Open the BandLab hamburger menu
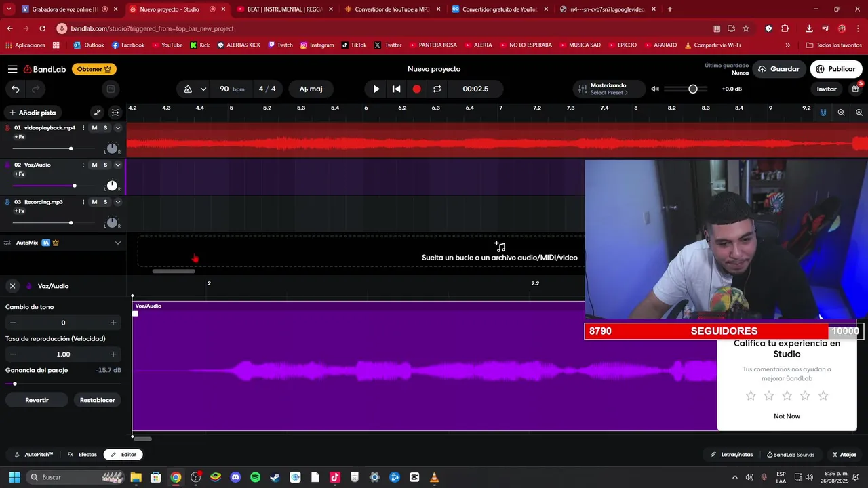Viewport: 868px width, 488px height. coord(12,69)
